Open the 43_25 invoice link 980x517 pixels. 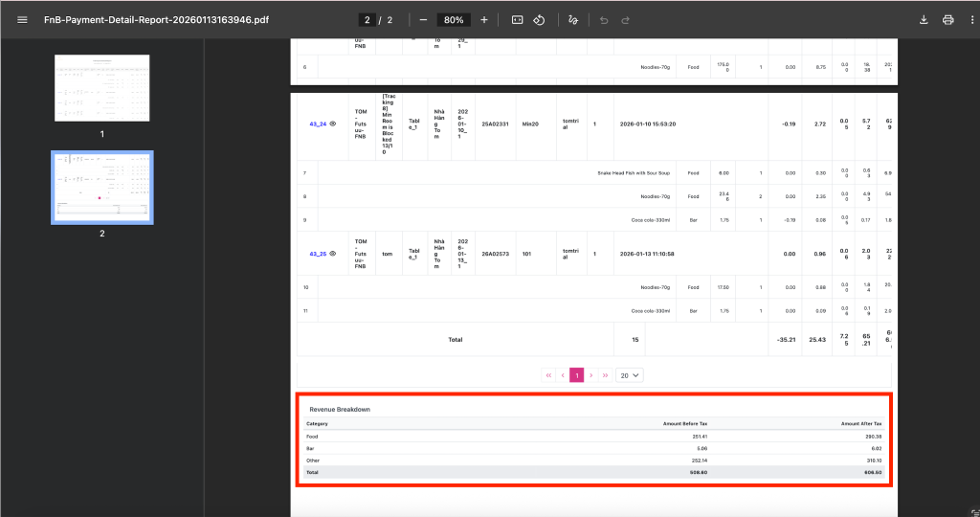click(x=317, y=254)
